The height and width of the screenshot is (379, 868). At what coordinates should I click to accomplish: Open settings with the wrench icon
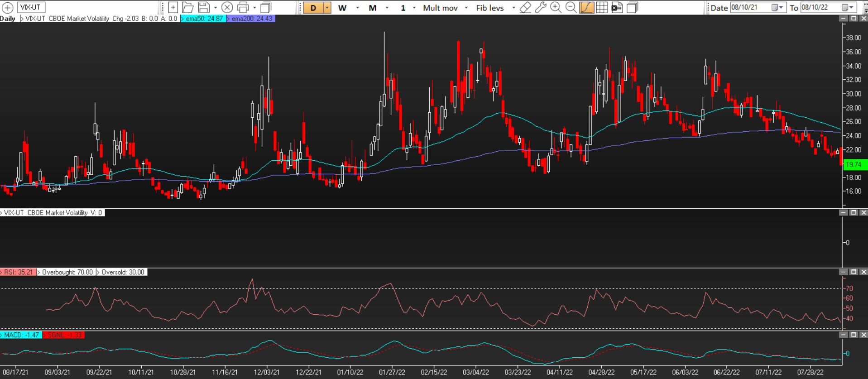point(541,7)
